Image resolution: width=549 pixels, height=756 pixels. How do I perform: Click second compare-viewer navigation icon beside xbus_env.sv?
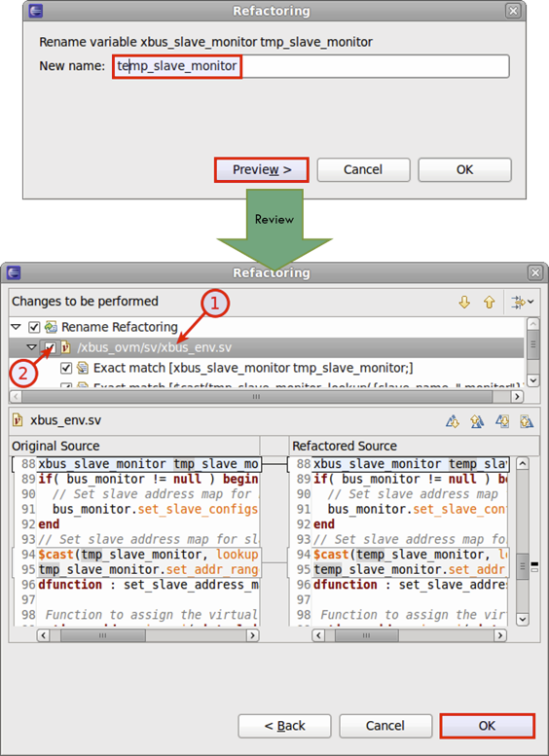477,421
